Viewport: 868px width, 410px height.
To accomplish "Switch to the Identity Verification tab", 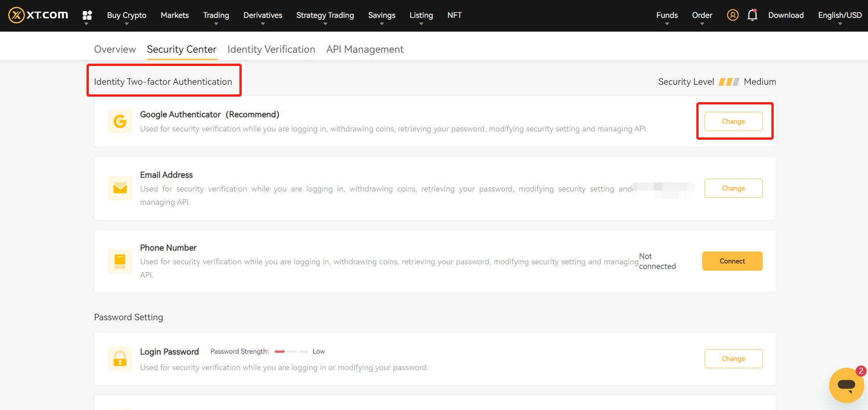I will click(x=271, y=49).
